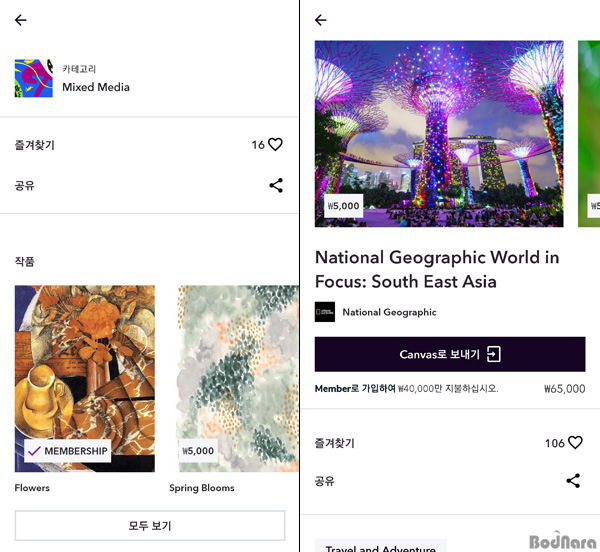Share the National Geographic collection

tap(573, 481)
